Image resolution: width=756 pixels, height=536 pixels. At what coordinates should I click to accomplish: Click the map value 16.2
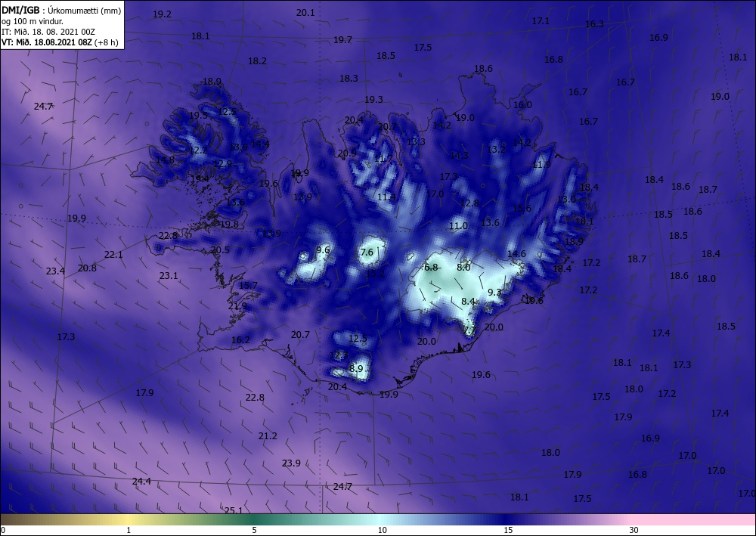pyautogui.click(x=240, y=340)
